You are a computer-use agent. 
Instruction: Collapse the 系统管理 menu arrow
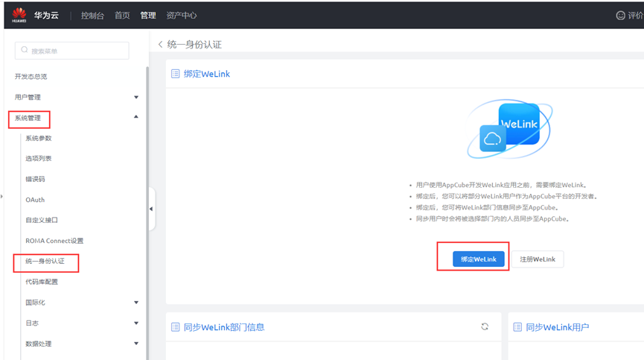136,117
